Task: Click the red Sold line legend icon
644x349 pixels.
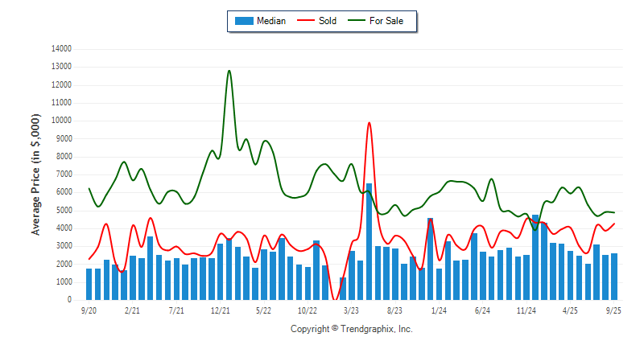Action: [307, 21]
